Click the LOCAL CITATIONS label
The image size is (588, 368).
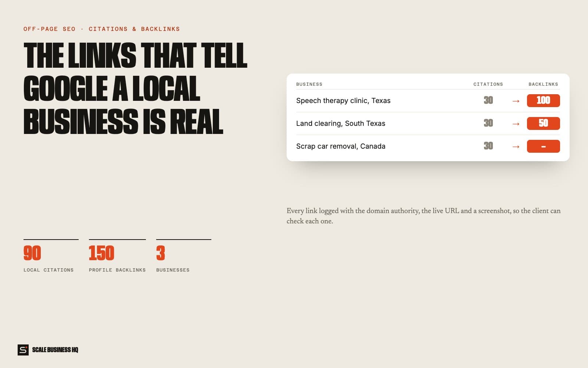point(49,270)
